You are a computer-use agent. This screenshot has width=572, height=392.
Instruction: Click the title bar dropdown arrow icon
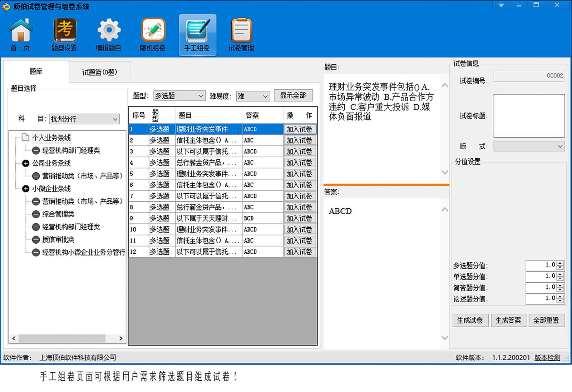tap(501, 5)
